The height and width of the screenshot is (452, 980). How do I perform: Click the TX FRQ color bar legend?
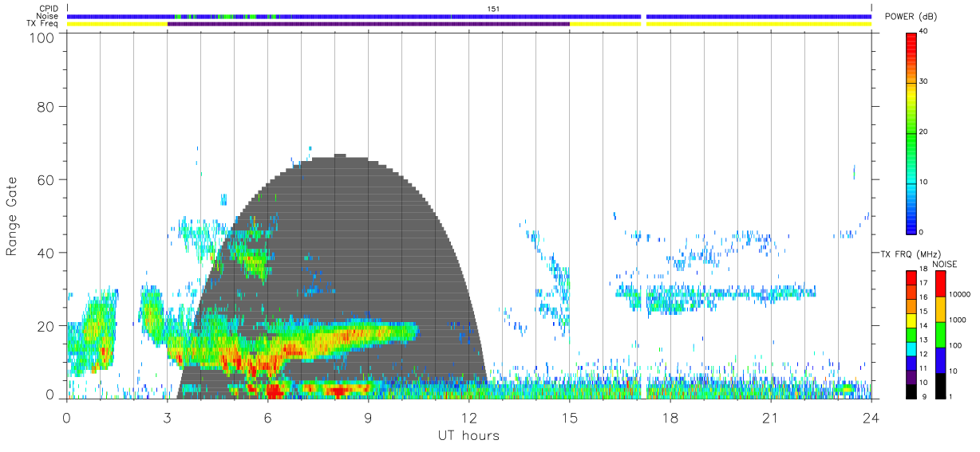pyautogui.click(x=911, y=335)
